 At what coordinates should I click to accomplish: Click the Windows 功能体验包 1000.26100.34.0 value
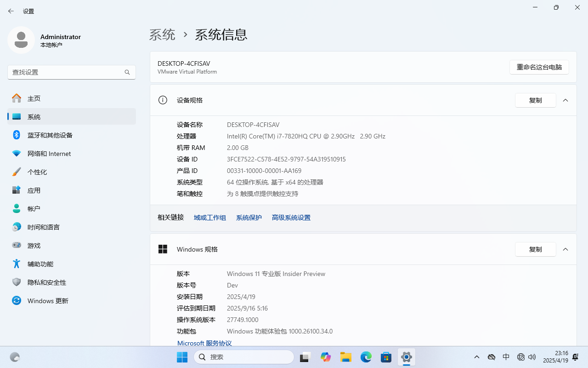pyautogui.click(x=280, y=331)
